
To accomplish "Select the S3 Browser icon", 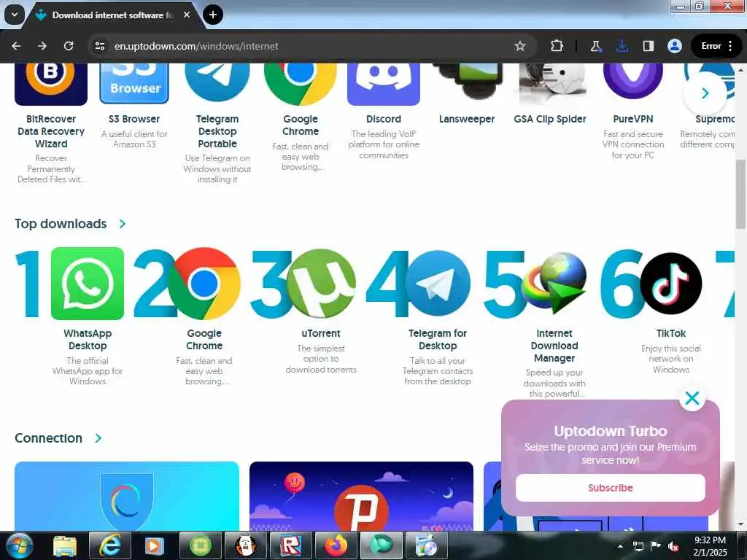I will tap(134, 84).
